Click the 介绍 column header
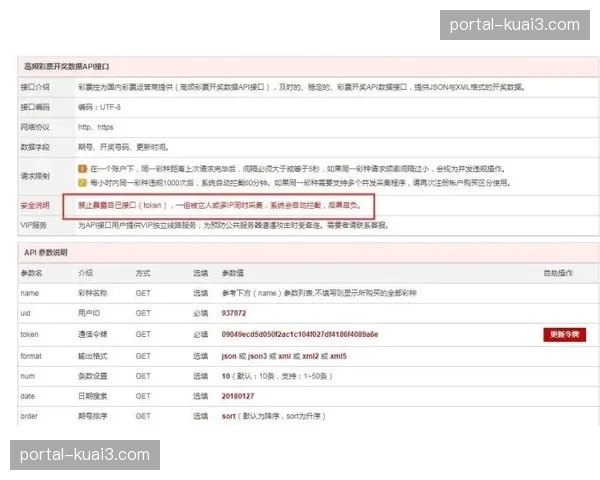 tap(85, 273)
